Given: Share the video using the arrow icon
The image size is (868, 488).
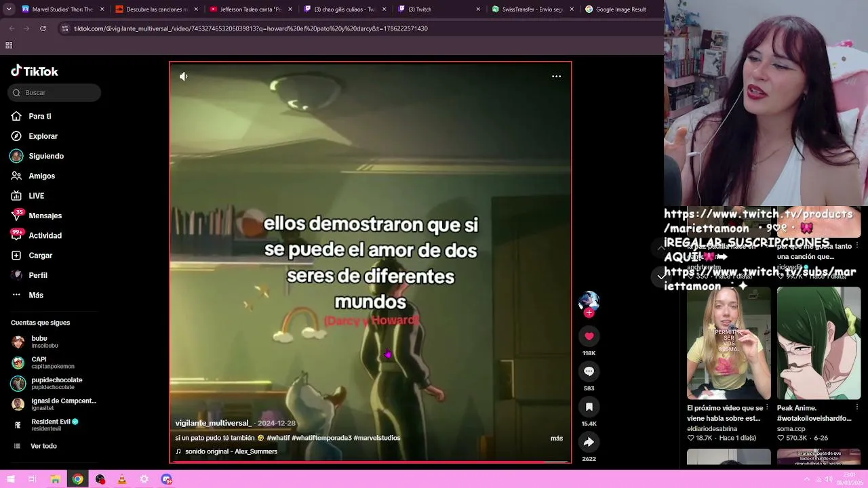Looking at the screenshot, I should (589, 442).
